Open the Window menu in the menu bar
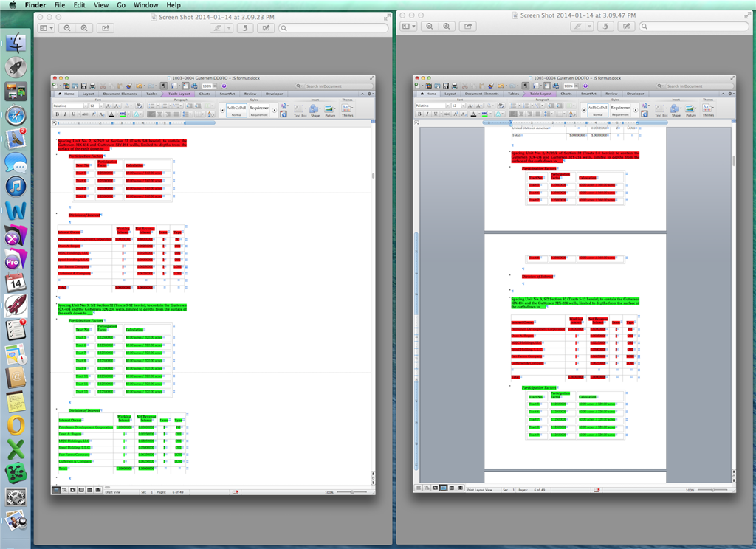This screenshot has width=756, height=549. [x=146, y=4]
